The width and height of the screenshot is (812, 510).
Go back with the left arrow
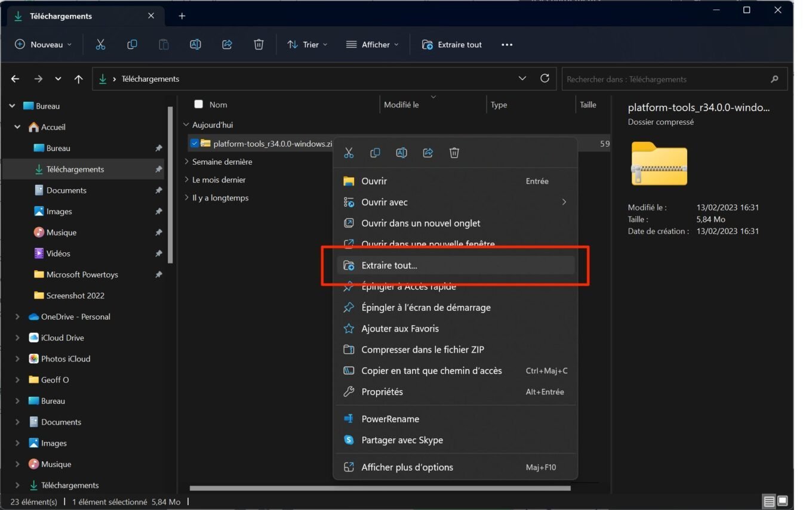[x=16, y=79]
